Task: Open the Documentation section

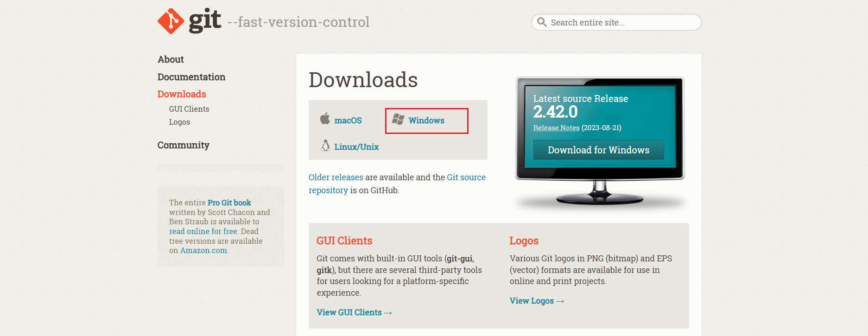Action: 191,77
